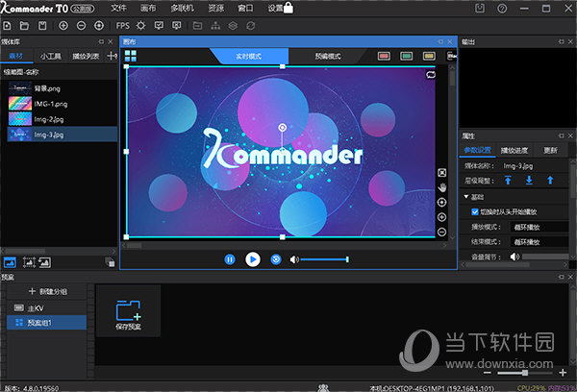The width and height of the screenshot is (577, 392).
Task: Open the 窗口 menu
Action: [x=245, y=8]
